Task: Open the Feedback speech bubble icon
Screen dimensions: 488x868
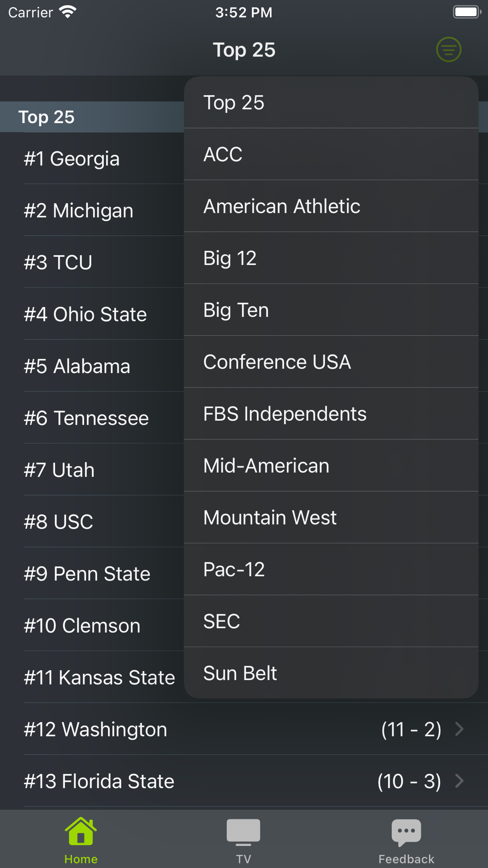Action: [406, 831]
